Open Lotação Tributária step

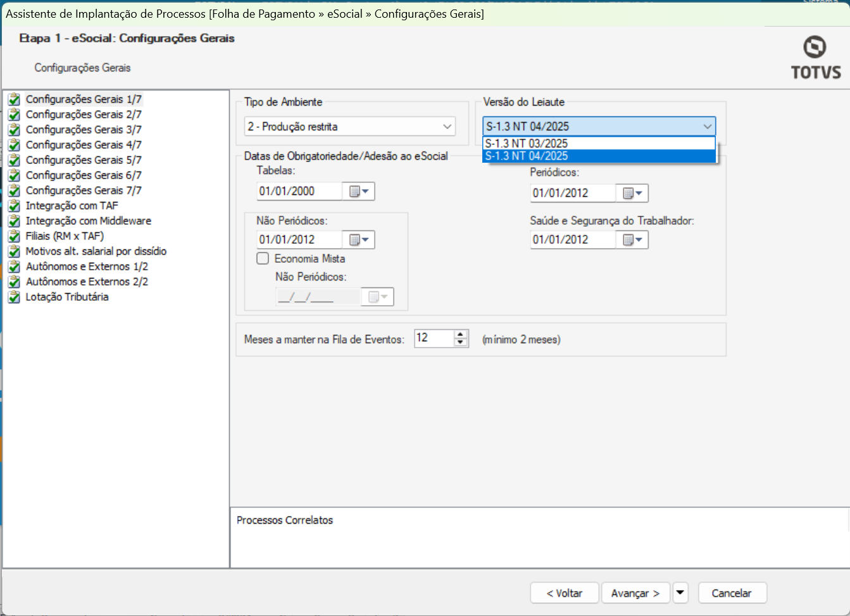[67, 297]
